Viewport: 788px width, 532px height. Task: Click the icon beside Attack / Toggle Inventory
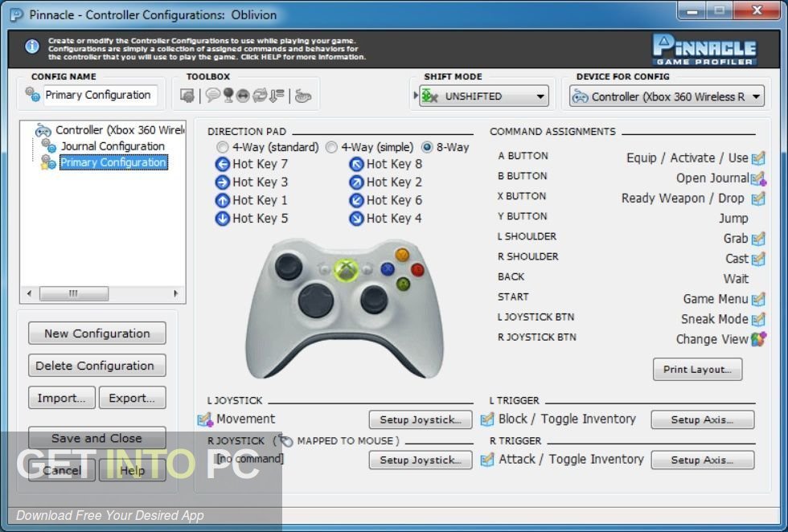487,460
